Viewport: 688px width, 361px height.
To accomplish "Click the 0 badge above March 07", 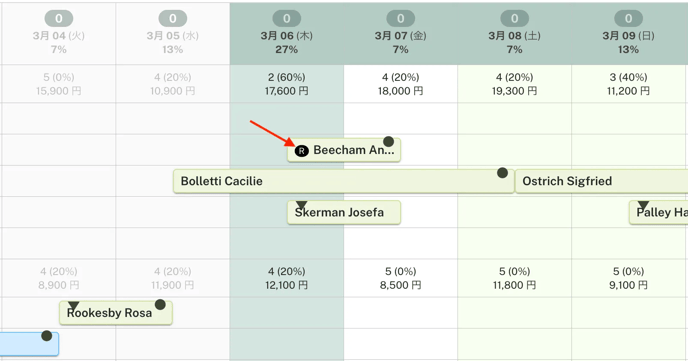I will (x=401, y=18).
